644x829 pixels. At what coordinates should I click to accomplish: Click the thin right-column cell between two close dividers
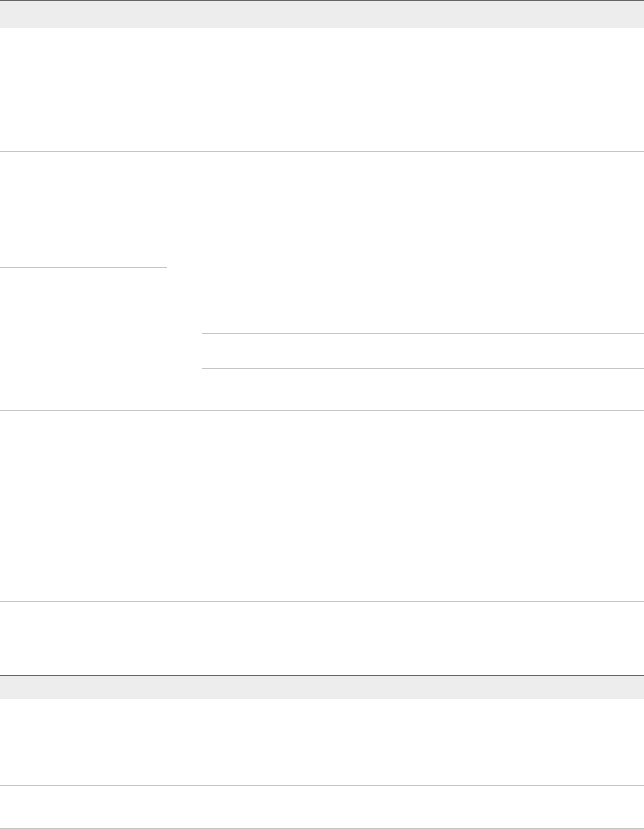422,351
